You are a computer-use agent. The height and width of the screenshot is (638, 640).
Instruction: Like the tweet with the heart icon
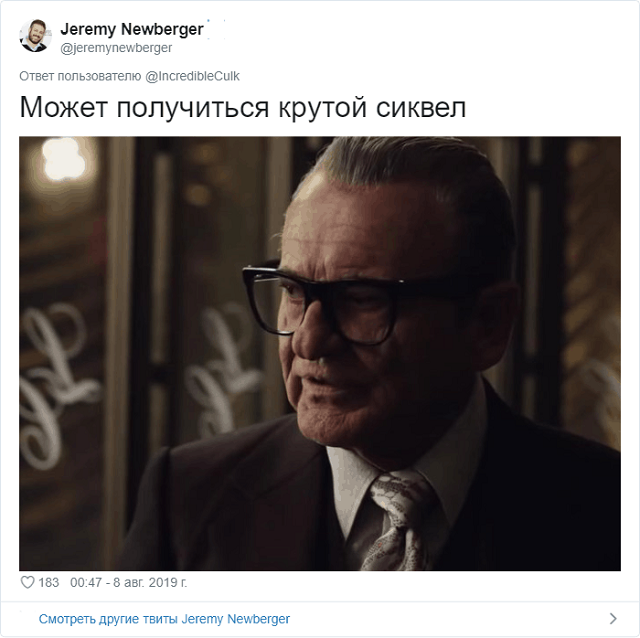click(x=27, y=582)
